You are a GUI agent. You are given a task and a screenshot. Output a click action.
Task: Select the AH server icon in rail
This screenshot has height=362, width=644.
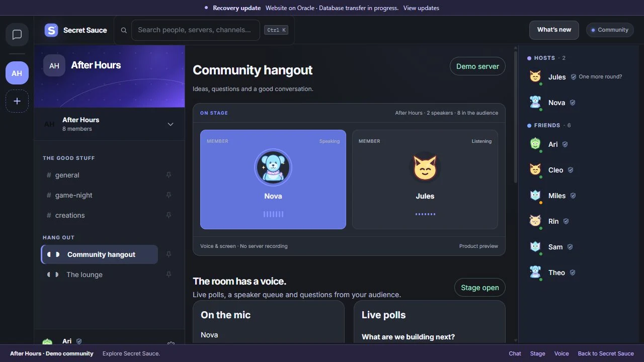[17, 73]
